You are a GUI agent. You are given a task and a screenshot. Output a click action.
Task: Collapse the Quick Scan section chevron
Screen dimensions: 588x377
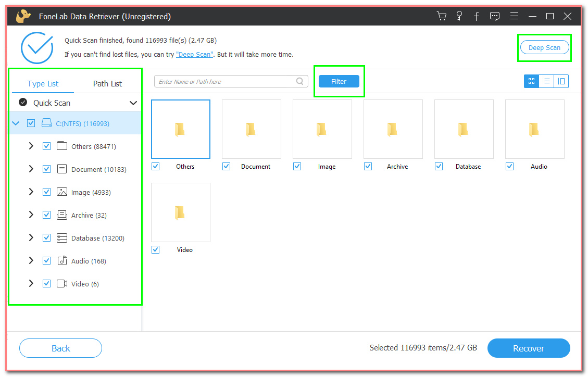(133, 103)
